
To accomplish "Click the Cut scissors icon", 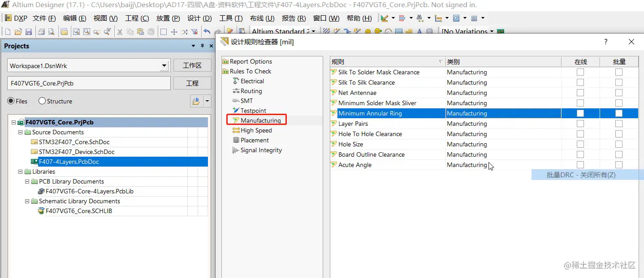I will point(120,32).
